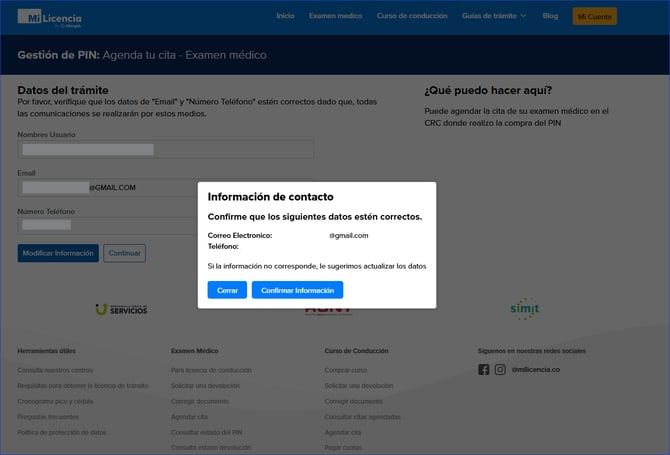This screenshot has width=670, height=455.
Task: Open the Blog nav link
Action: coord(550,16)
